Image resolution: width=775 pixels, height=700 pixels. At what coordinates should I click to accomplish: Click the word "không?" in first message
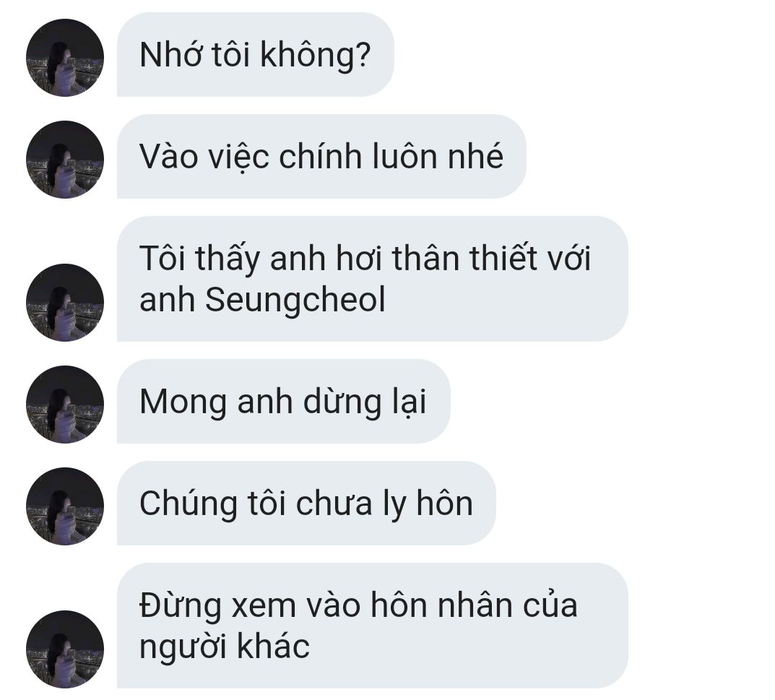(x=316, y=54)
